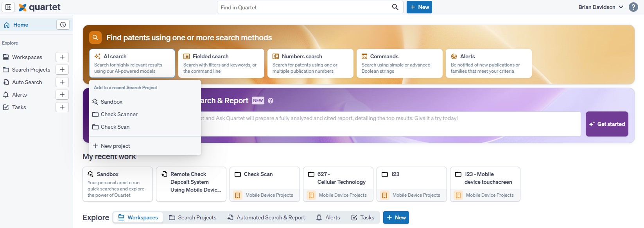Switch to the Workspaces tab in Explore
The height and width of the screenshot is (228, 644).
click(138, 217)
